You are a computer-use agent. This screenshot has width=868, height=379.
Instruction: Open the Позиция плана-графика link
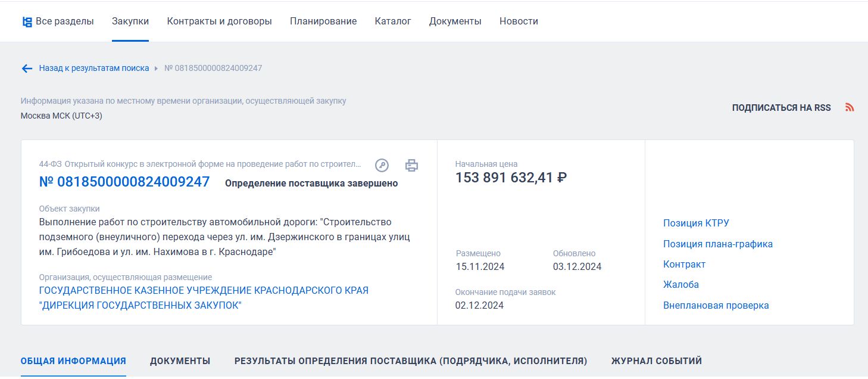point(718,244)
